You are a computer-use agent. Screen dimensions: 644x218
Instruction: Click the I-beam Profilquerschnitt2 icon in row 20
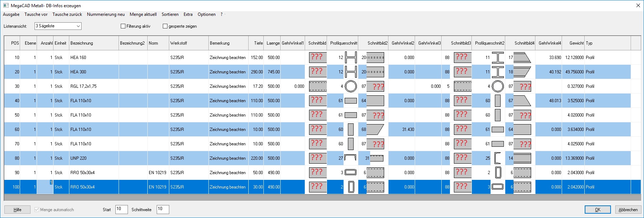coord(498,72)
